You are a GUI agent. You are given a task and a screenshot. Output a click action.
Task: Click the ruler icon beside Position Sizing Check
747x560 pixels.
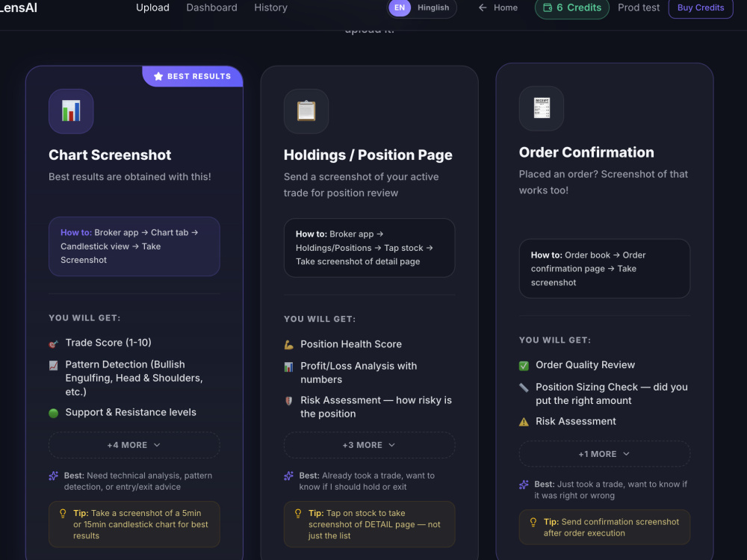pyautogui.click(x=524, y=388)
